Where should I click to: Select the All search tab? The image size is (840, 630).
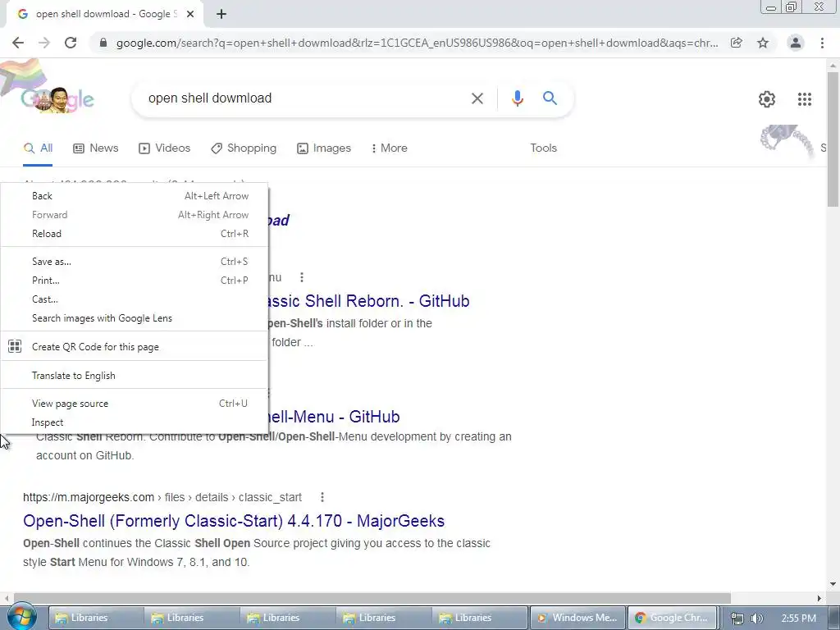click(x=38, y=148)
